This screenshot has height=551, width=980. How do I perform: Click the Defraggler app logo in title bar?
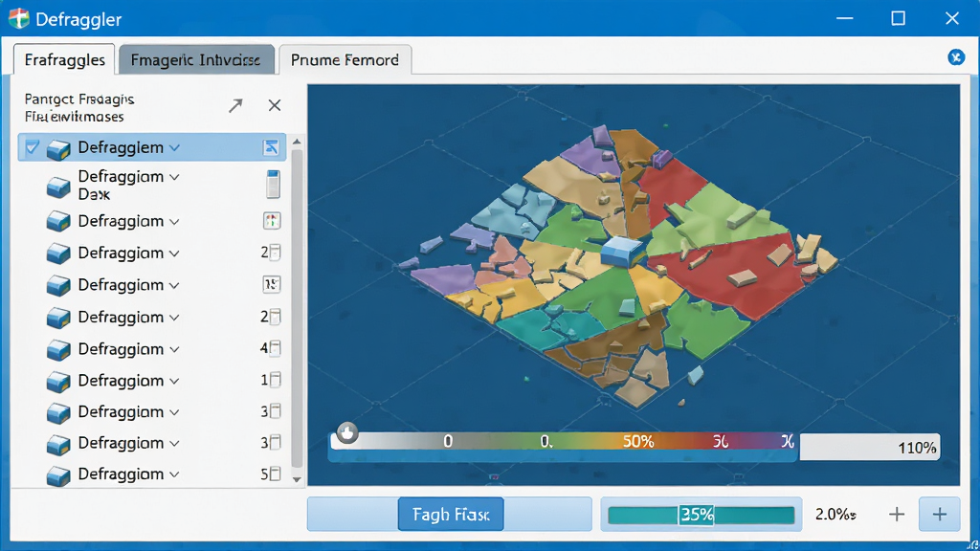[19, 19]
